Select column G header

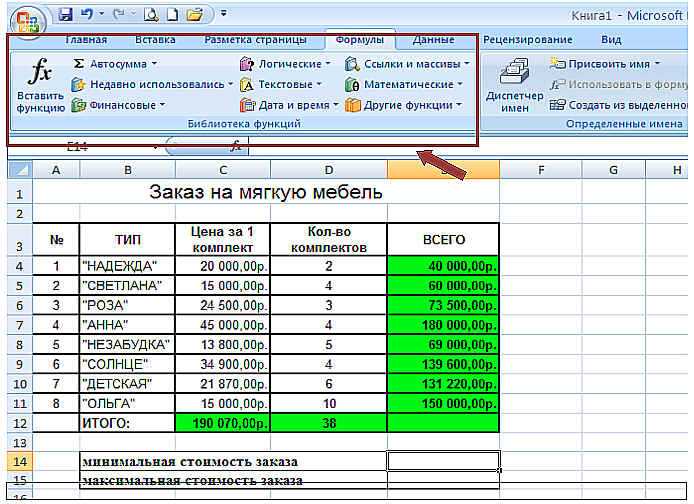(613, 170)
